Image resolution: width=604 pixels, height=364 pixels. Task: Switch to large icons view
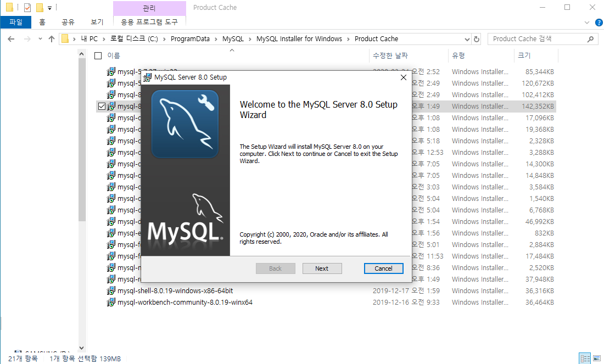597,359
